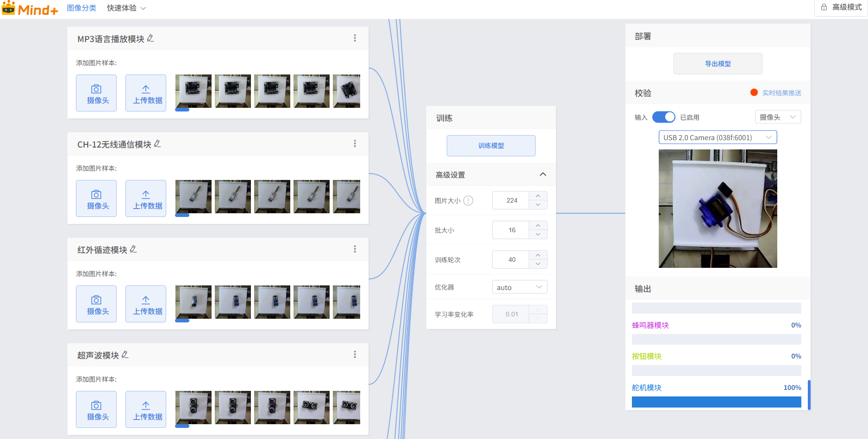Viewport: 868px width, 439px height.
Task: Rename the CH-12无线通信模块 class via pencil icon
Action: tap(157, 144)
